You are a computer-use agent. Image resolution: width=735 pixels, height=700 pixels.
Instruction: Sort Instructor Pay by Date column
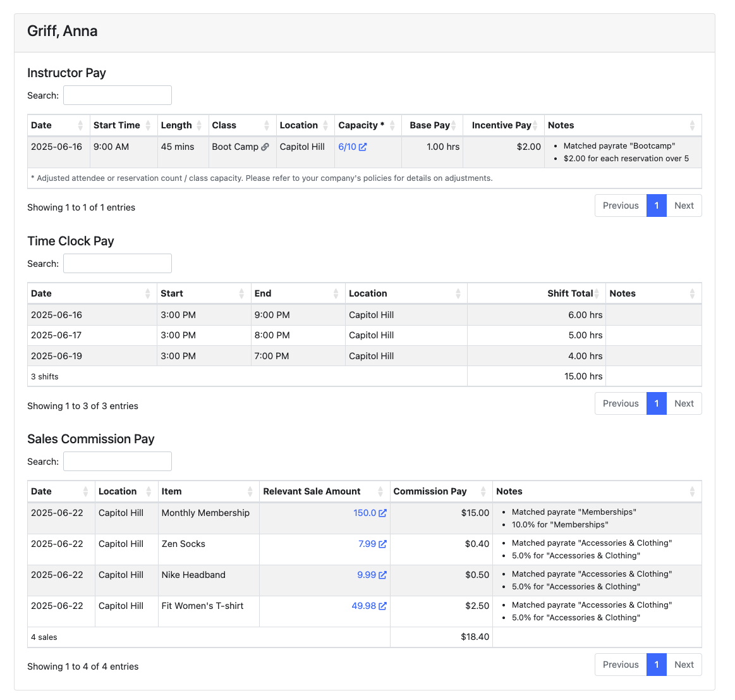[x=59, y=125]
